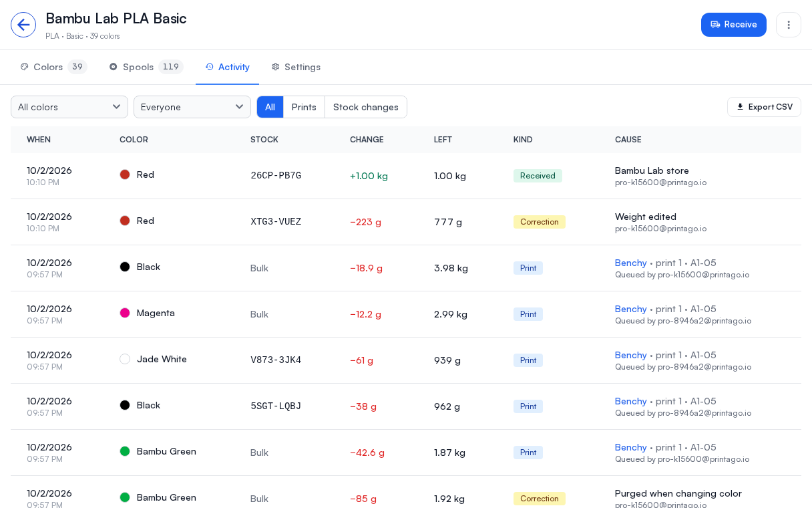Expand the Everyone user filter dropdown
Screen dimensions: 812x508
192,107
